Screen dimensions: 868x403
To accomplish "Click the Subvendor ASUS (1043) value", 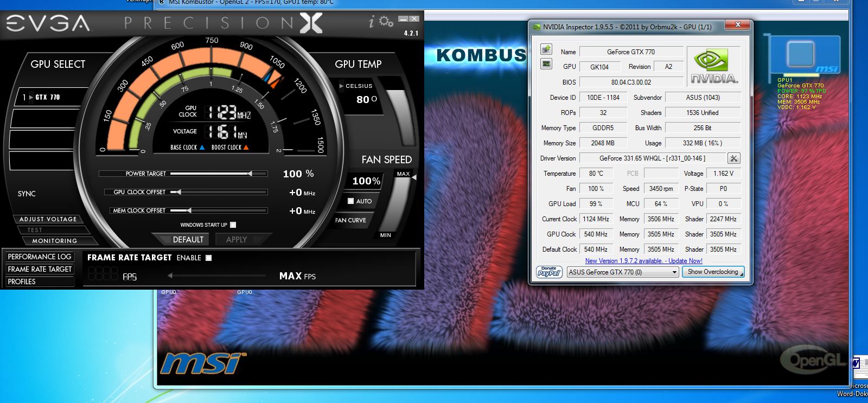I will click(x=703, y=98).
